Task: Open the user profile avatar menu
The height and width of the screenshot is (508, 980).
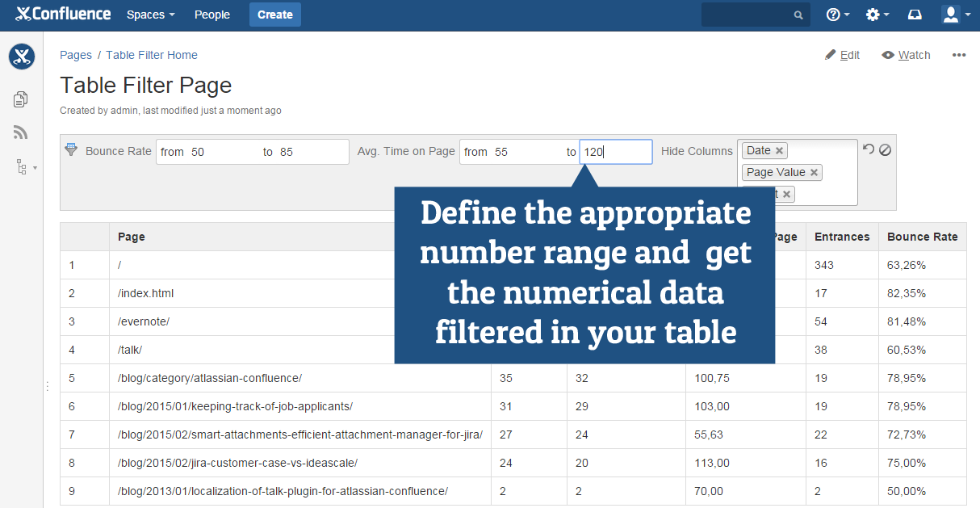Action: 956,15
